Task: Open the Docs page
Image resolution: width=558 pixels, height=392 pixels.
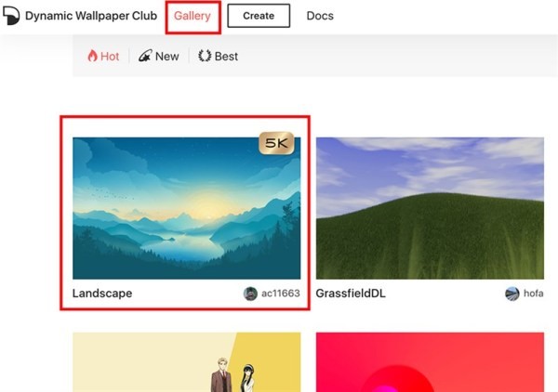Action: pos(320,16)
